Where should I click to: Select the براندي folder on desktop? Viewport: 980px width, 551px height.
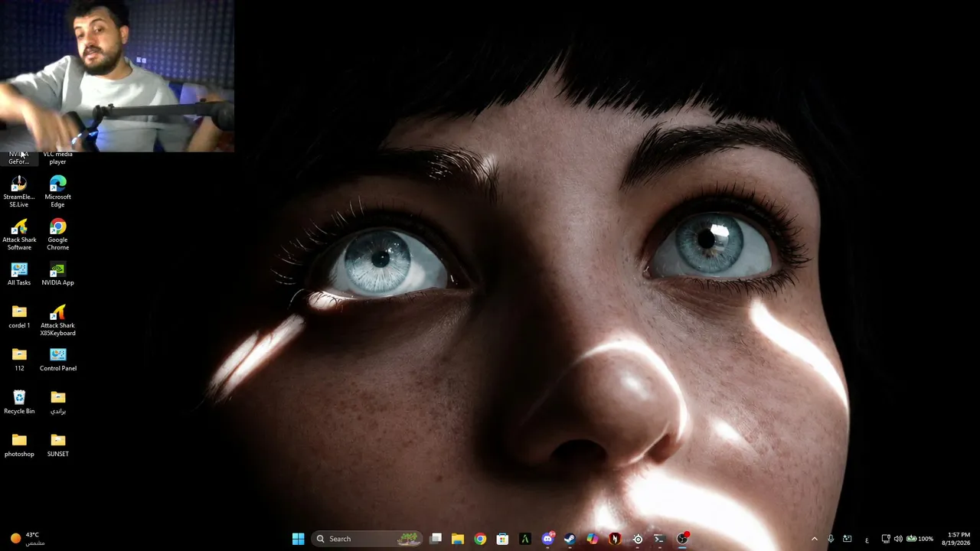(57, 403)
